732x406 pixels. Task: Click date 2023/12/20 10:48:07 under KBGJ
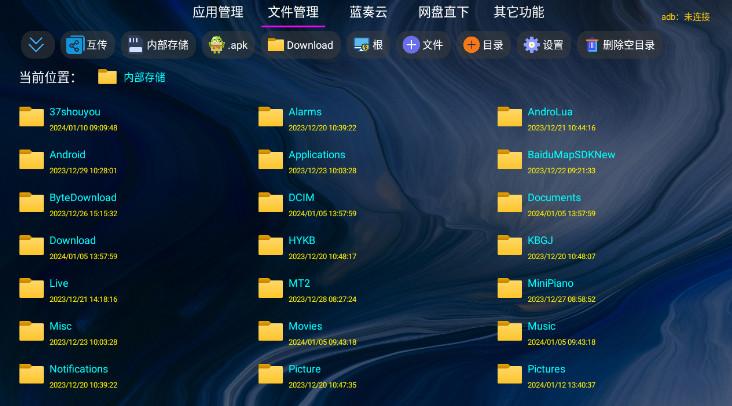pos(562,257)
